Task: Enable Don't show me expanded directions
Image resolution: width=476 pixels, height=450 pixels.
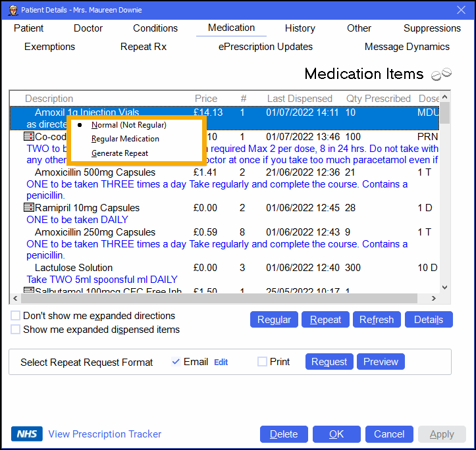Action: pos(16,316)
